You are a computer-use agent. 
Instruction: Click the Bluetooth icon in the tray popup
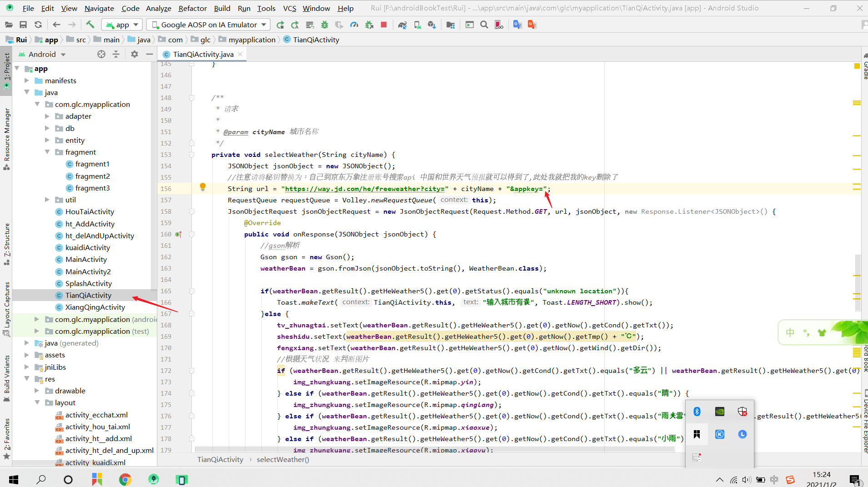[697, 412]
